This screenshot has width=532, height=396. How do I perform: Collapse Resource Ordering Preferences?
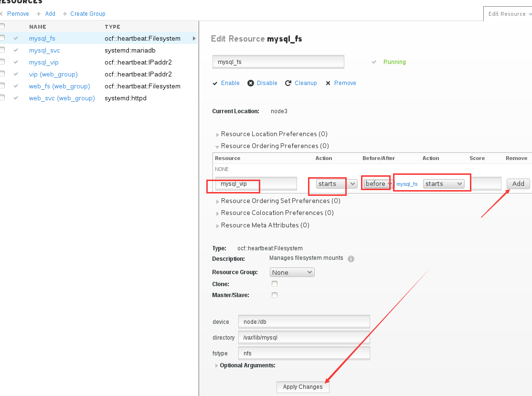(217, 147)
